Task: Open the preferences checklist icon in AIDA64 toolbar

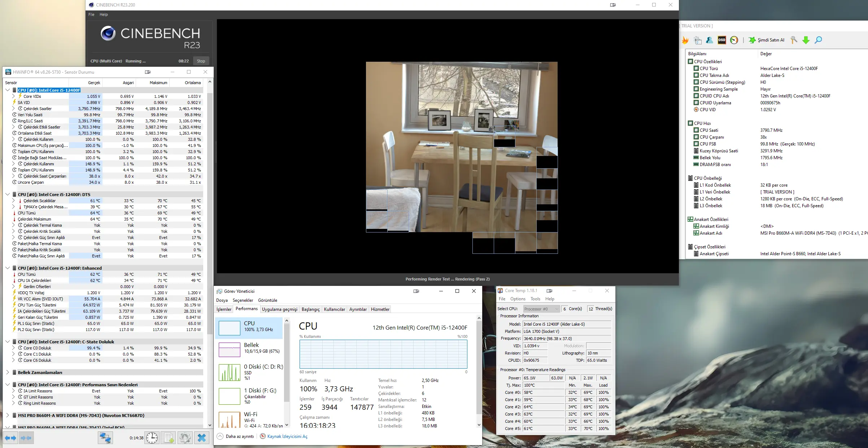Action: [698, 40]
